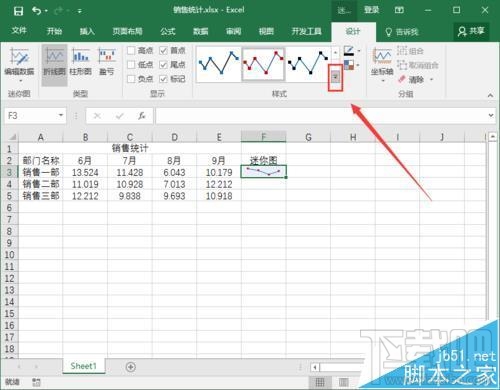This screenshot has height=390, width=500.
Task: Open the 文件 menu
Action: pos(19,31)
